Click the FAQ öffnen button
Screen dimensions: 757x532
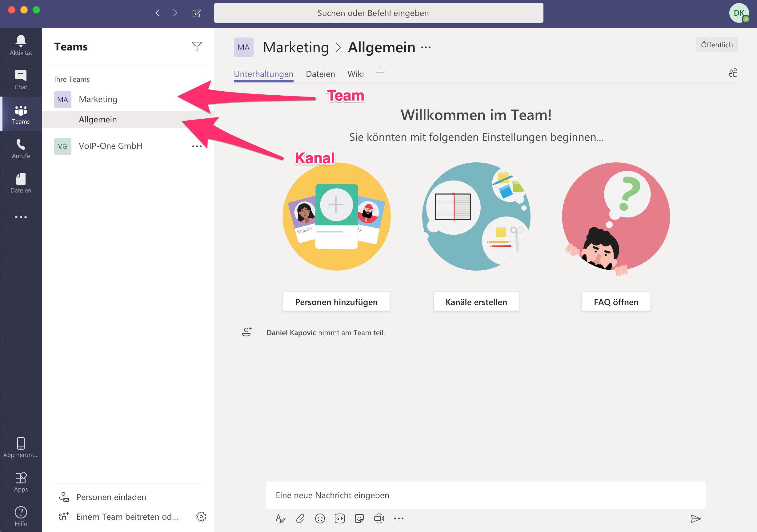pos(616,302)
